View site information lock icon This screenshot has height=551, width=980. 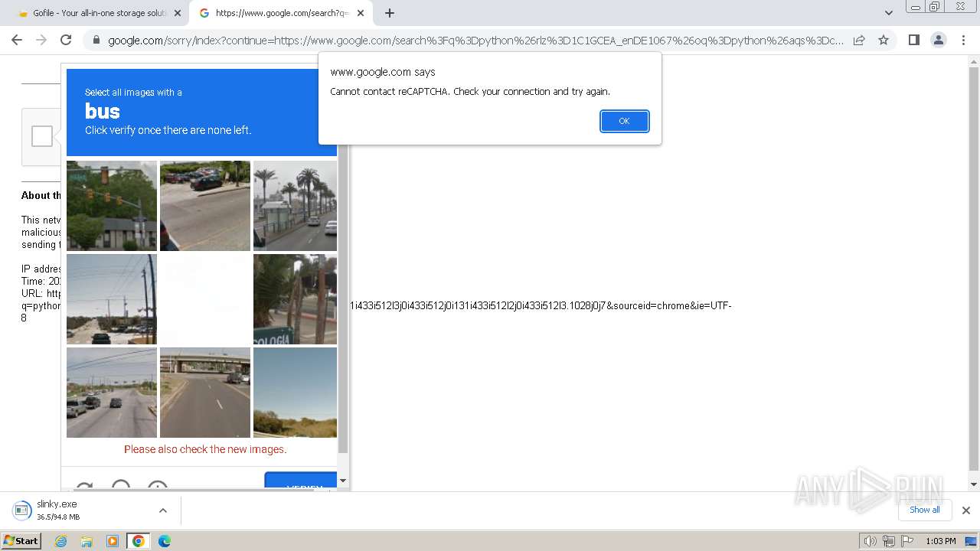coord(96,40)
